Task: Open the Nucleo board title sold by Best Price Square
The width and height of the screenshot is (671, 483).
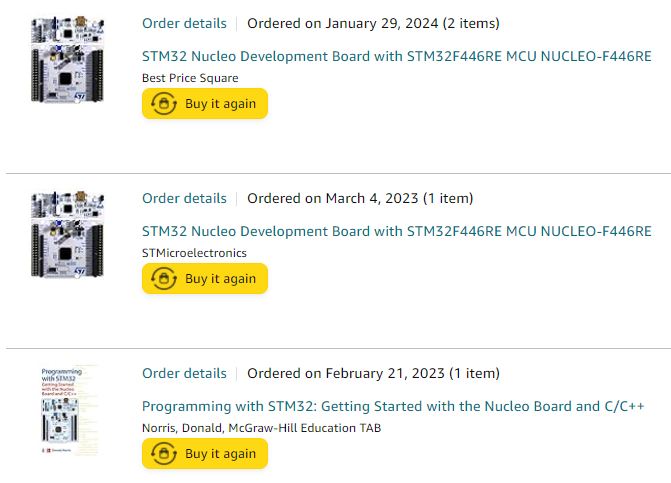Action: point(397,56)
